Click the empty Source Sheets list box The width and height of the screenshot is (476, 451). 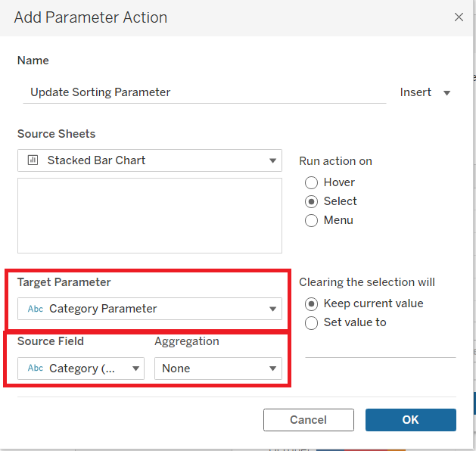pos(150,215)
